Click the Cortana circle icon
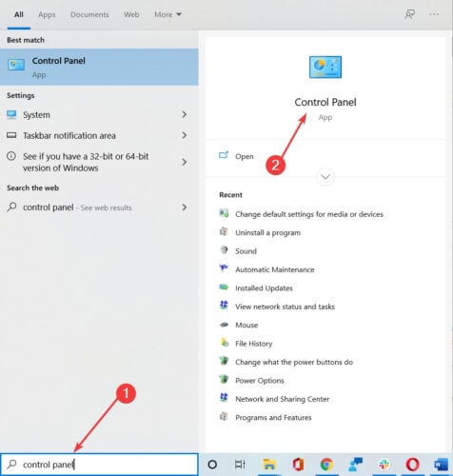The height and width of the screenshot is (476, 453). point(212,465)
